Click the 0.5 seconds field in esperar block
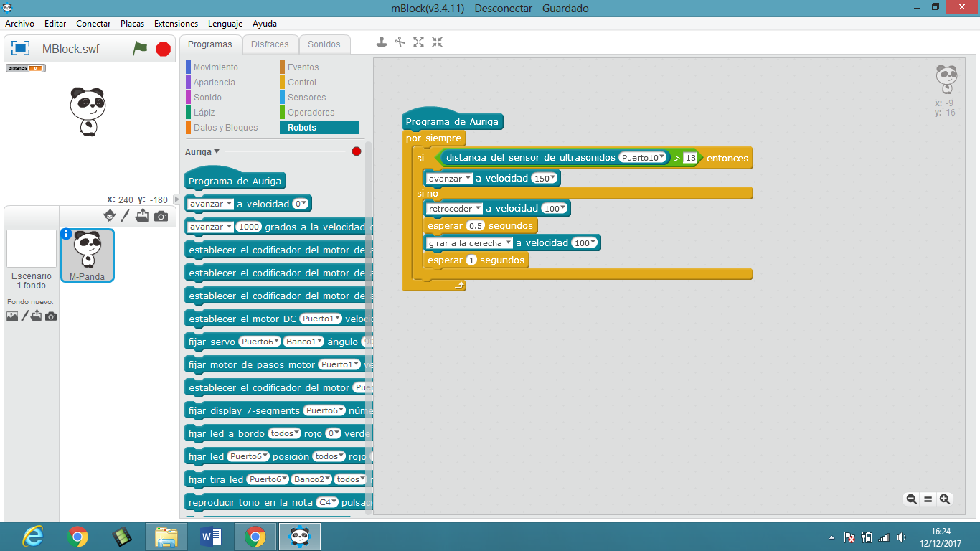The height and width of the screenshot is (551, 980). 476,226
